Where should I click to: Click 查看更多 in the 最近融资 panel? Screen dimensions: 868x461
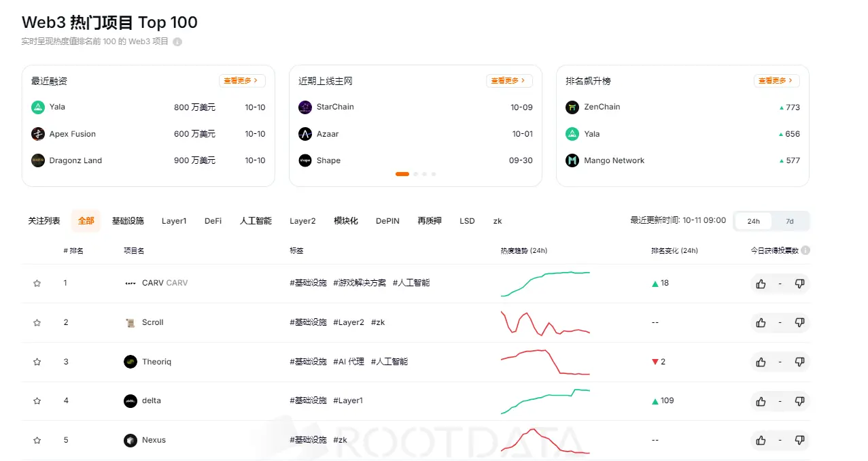click(242, 80)
